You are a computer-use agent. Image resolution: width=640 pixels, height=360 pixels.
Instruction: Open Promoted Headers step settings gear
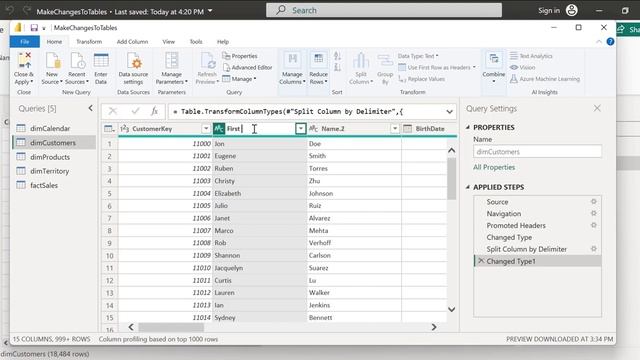594,225
